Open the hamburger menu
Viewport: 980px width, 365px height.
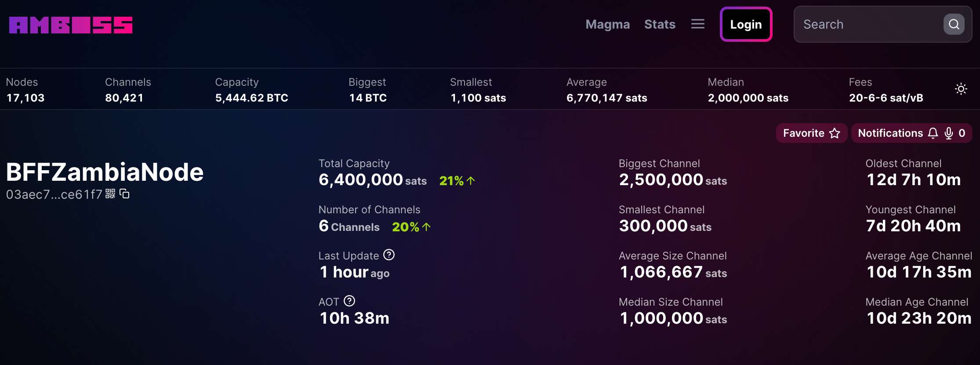click(x=697, y=24)
